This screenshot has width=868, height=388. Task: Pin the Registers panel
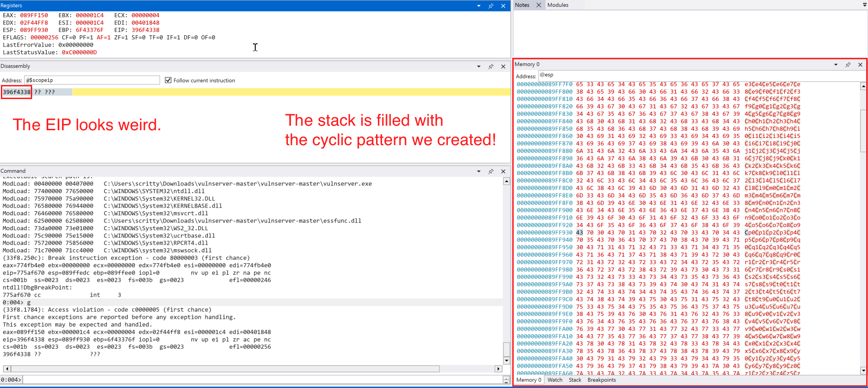(x=491, y=6)
